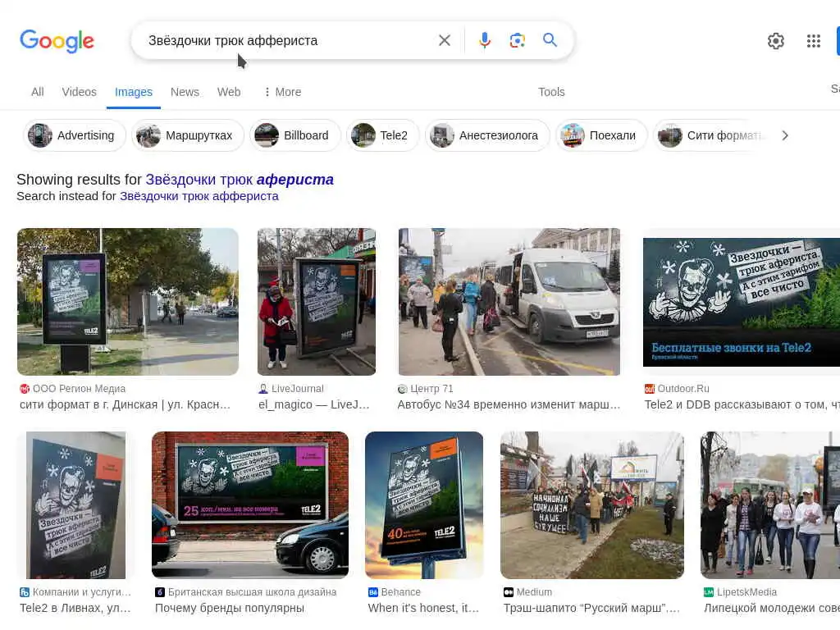Open LiveJournal woman in red thumbnail
840x630 pixels.
(x=317, y=302)
